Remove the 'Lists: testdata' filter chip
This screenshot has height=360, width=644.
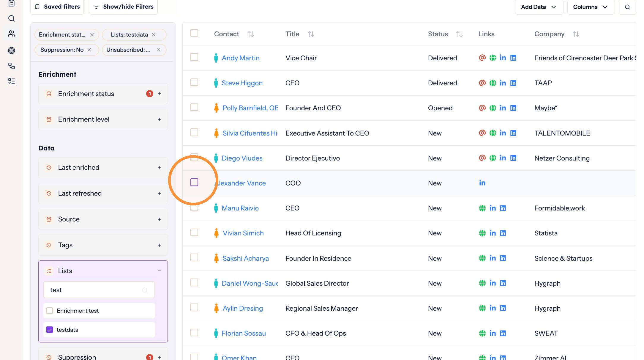coord(154,35)
